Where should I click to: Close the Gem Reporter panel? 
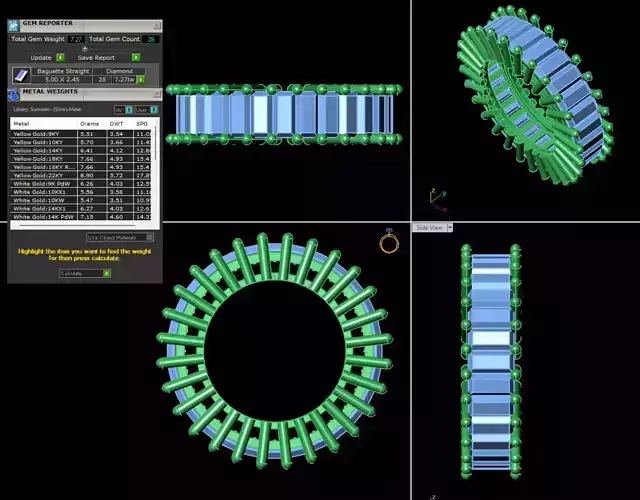(x=157, y=26)
